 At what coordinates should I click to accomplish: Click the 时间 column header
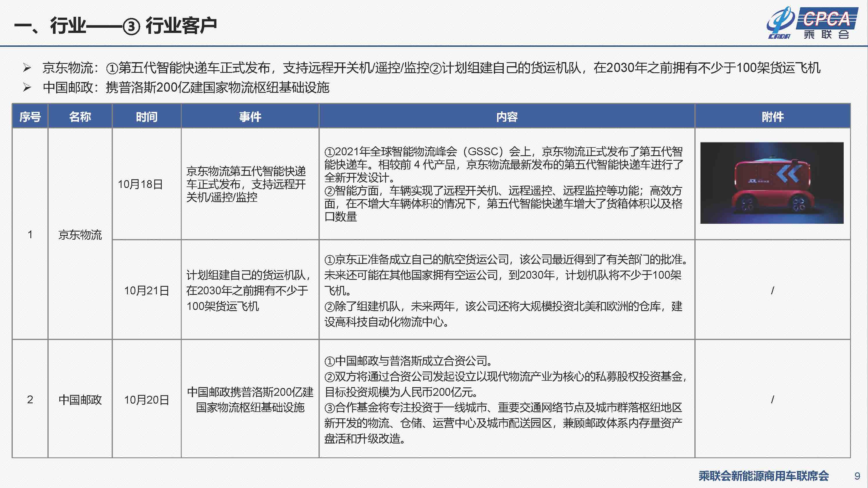click(x=147, y=117)
